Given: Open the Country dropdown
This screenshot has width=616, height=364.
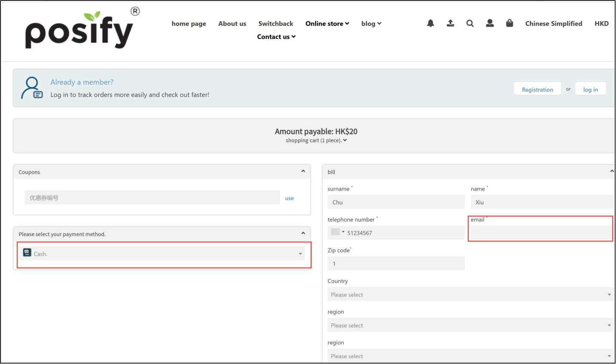Looking at the screenshot, I should pyautogui.click(x=470, y=294).
